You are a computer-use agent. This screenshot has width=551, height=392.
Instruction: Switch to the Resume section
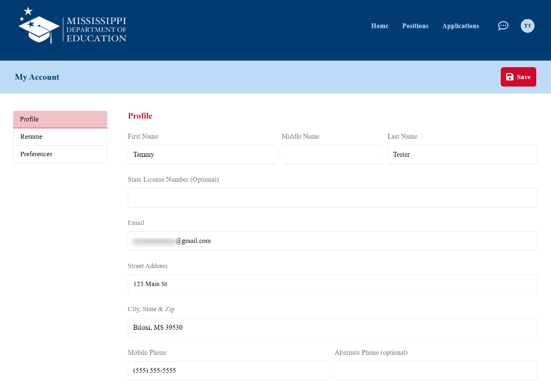(60, 136)
